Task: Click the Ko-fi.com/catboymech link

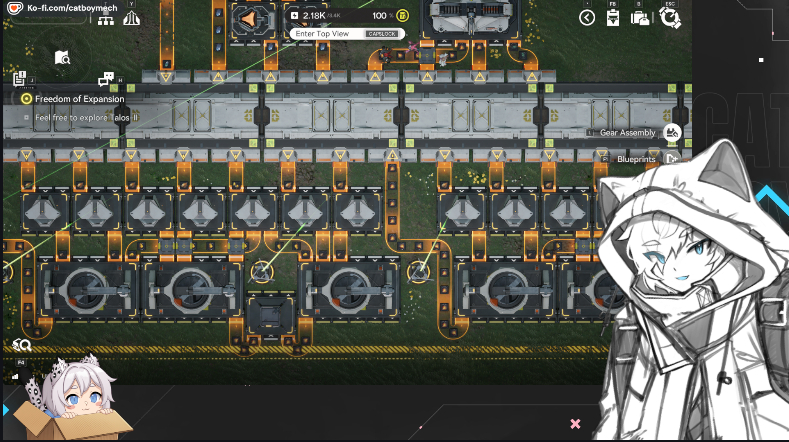Action: [x=69, y=6]
